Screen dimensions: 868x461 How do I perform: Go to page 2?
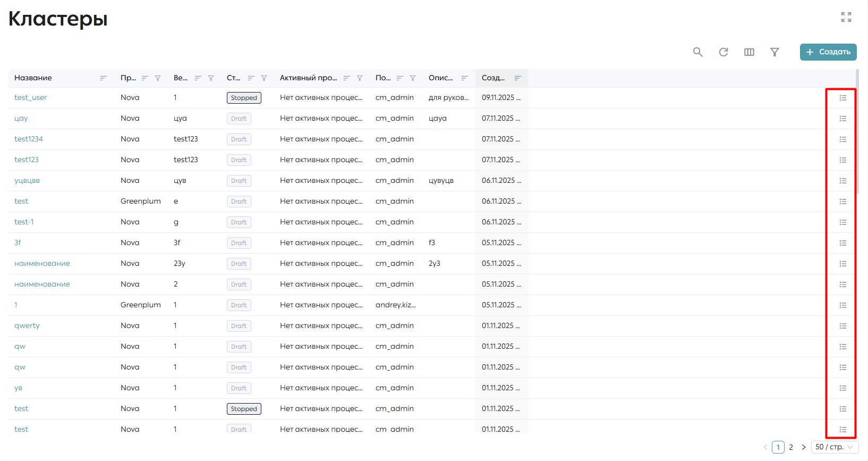[x=791, y=447]
